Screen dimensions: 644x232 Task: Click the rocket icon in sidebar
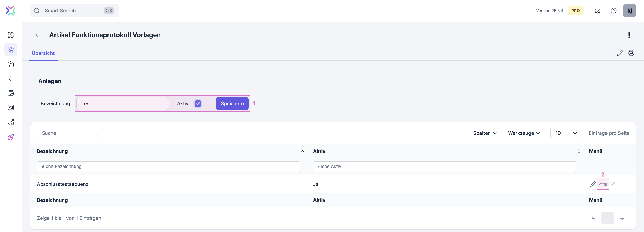pos(11,137)
